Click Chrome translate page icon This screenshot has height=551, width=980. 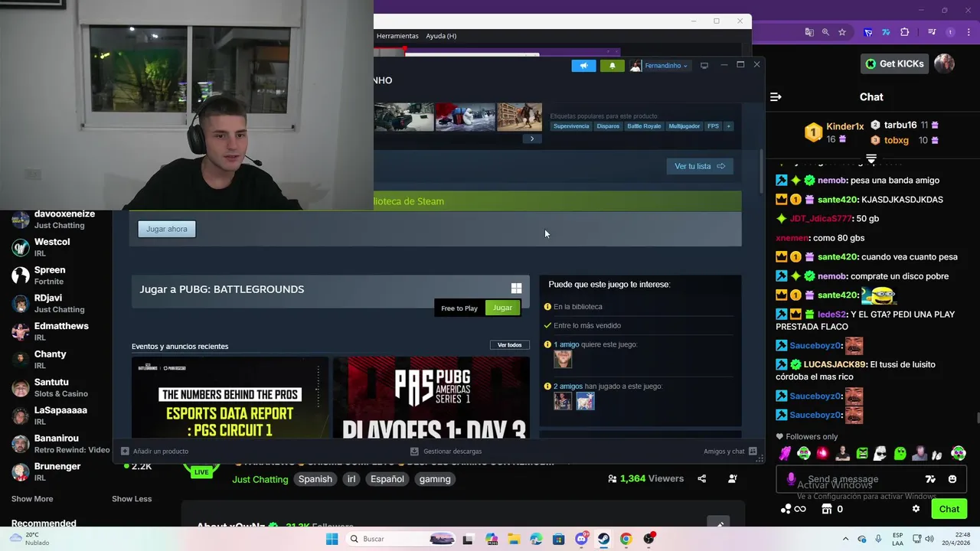pyautogui.click(x=809, y=32)
